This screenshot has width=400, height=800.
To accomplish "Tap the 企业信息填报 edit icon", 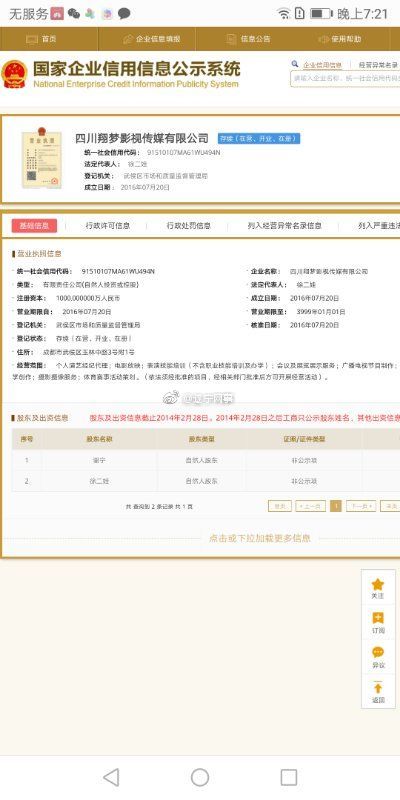I will (128, 39).
